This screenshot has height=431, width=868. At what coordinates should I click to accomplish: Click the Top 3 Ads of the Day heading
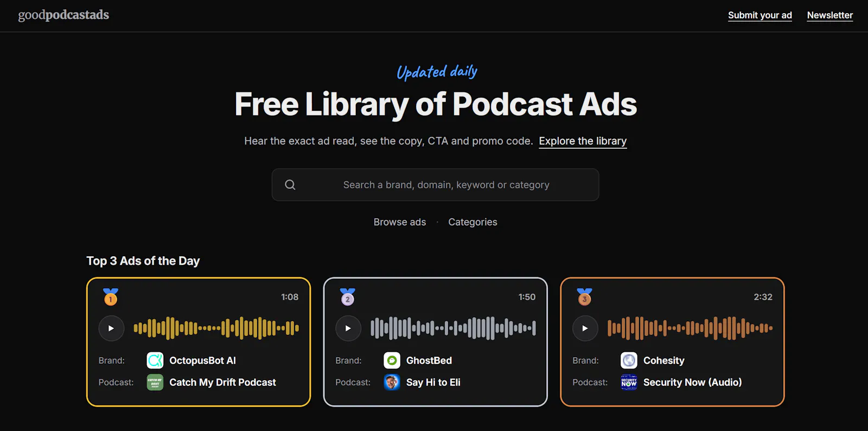point(143,261)
